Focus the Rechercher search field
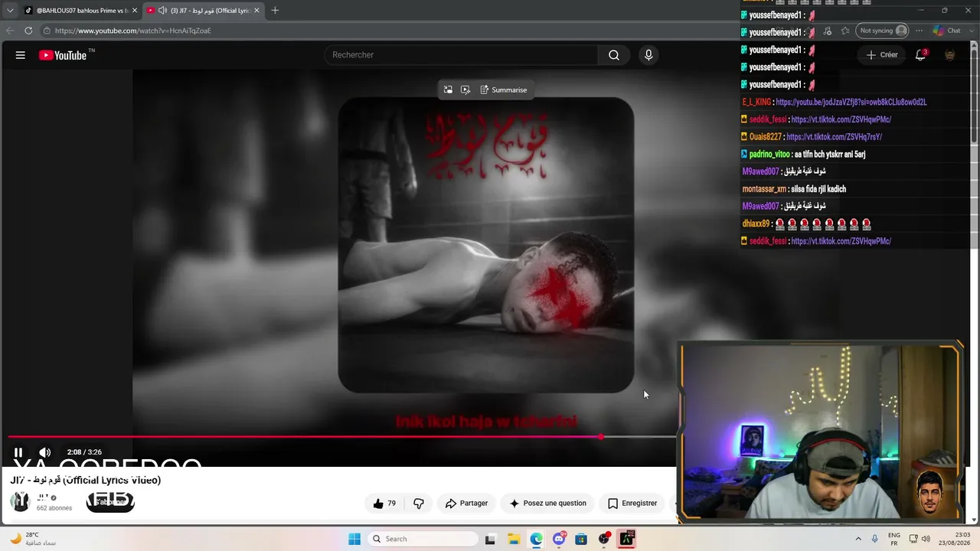The height and width of the screenshot is (551, 980). click(462, 55)
